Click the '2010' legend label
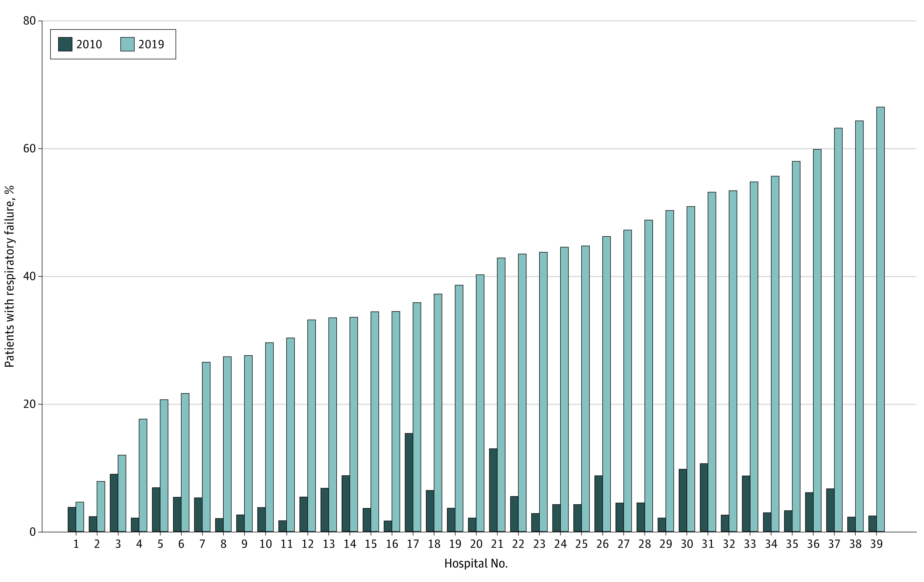924x582 pixels. [x=89, y=44]
